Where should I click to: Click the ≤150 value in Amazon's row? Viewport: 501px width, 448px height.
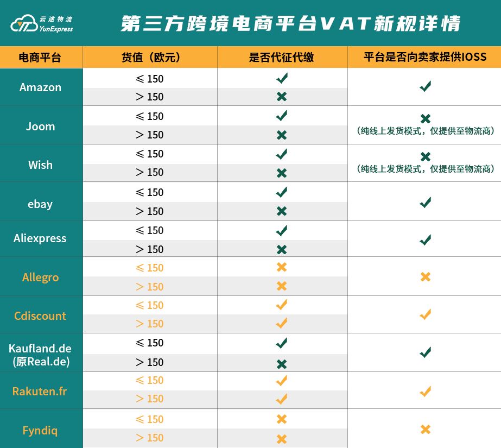149,79
